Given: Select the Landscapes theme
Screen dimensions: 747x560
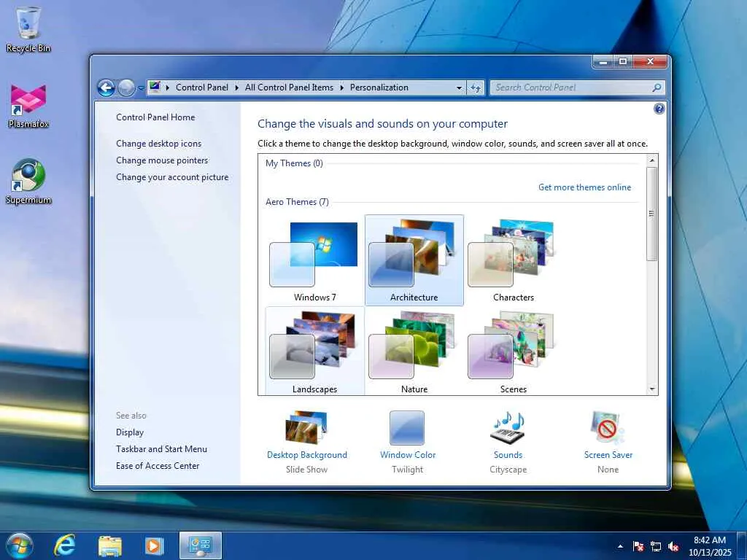Looking at the screenshot, I should tap(314, 351).
